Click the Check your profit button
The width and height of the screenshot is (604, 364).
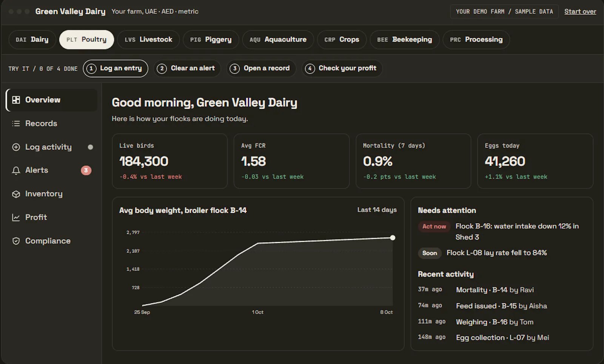(342, 68)
